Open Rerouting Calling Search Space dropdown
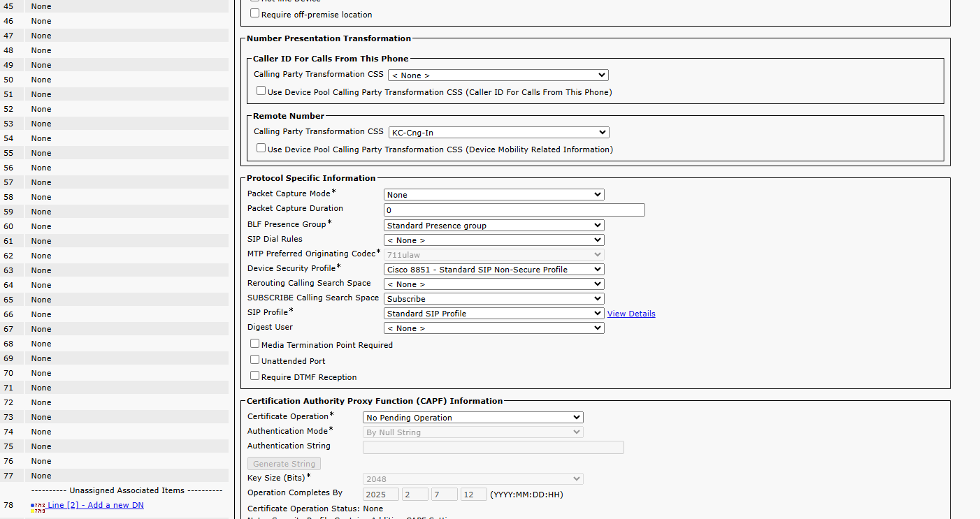 tap(494, 284)
